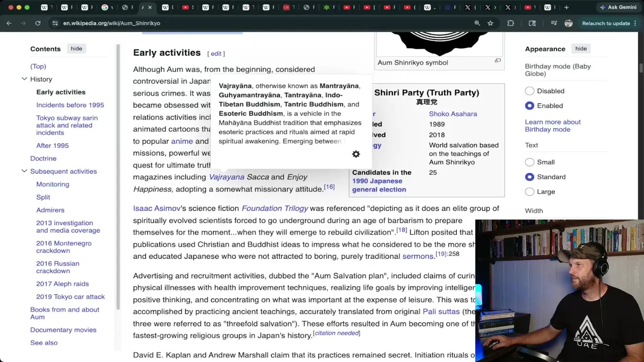Open Chrome three-dot menu
644x362 pixels.
[635, 23]
